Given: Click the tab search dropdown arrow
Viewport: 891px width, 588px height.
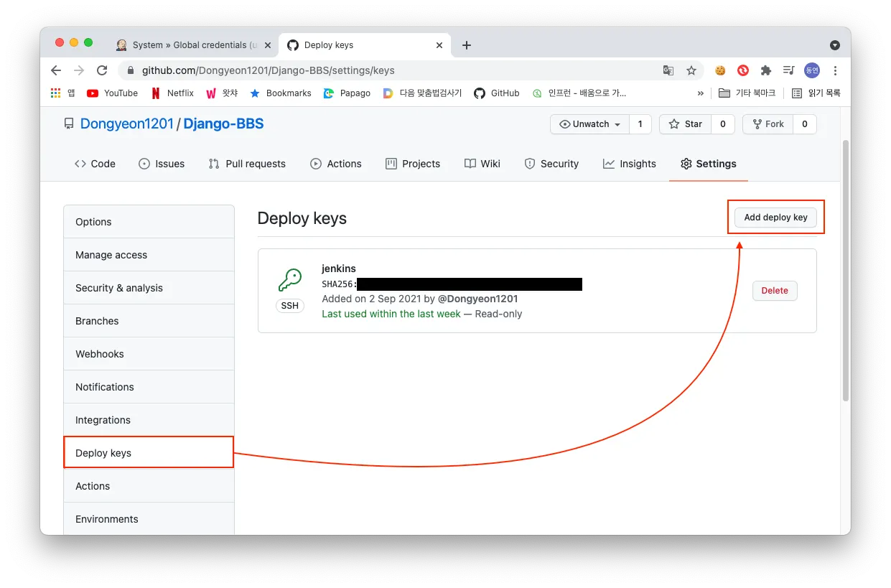Looking at the screenshot, I should [x=835, y=45].
